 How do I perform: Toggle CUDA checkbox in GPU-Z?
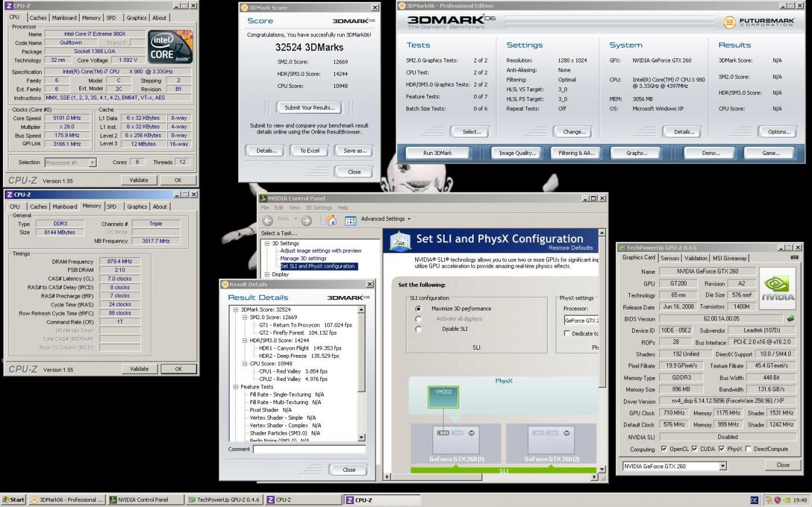pos(695,449)
